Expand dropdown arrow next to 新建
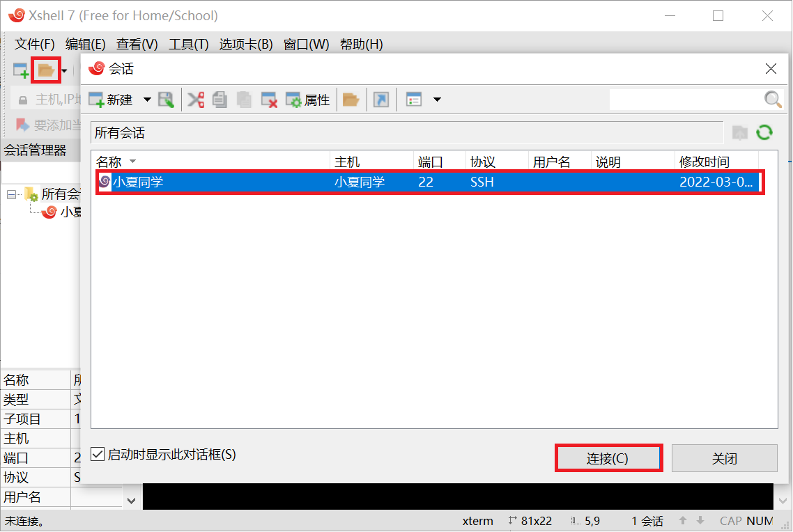Viewport: 793px width, 532px height. (147, 100)
